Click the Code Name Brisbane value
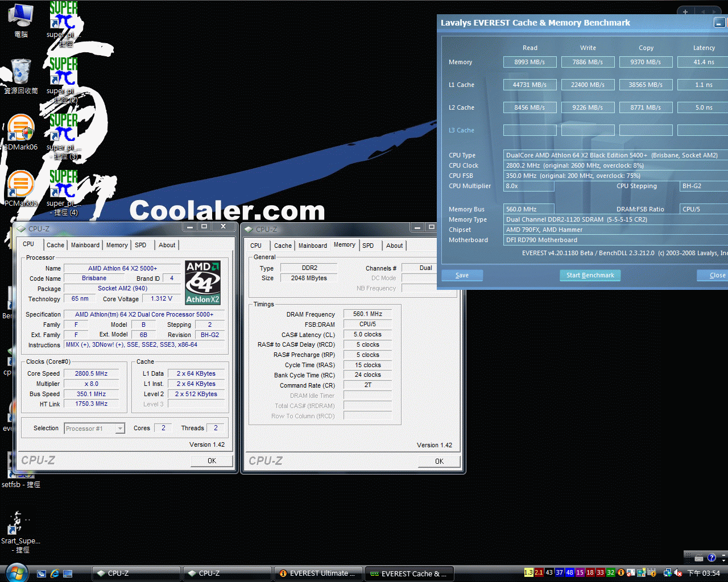Viewport: 728px width, 582px height. pos(94,278)
